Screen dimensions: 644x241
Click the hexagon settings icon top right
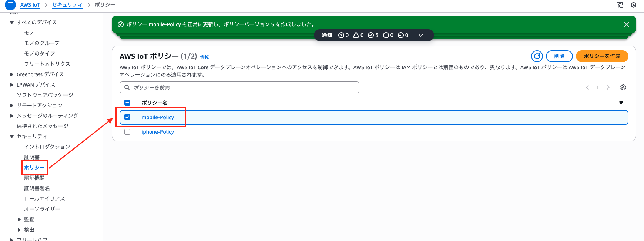[634, 5]
